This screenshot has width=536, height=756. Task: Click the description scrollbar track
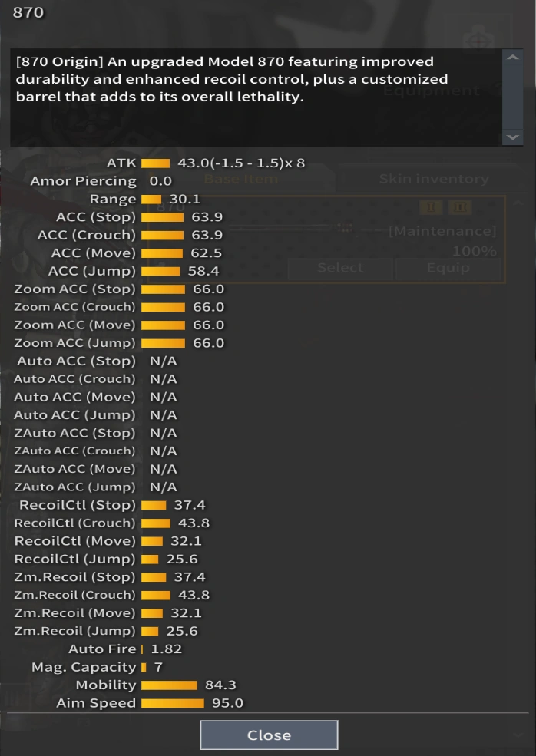[512, 98]
